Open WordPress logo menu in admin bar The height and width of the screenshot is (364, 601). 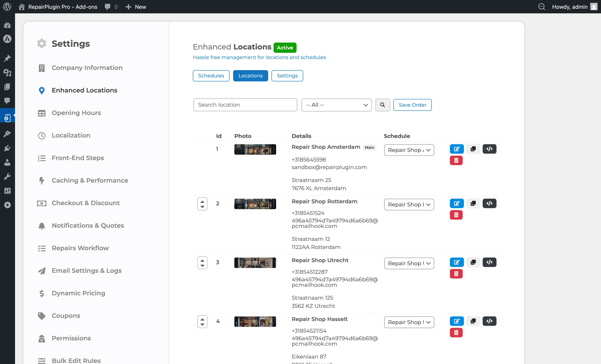point(7,7)
